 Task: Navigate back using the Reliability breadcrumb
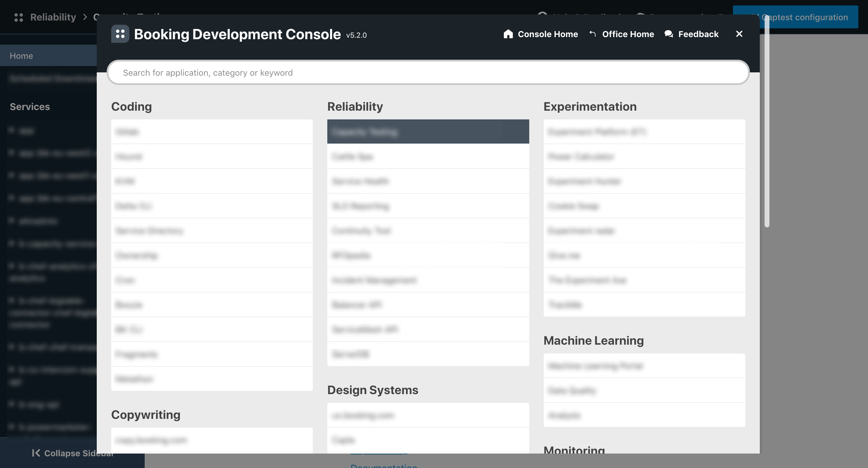(x=53, y=17)
